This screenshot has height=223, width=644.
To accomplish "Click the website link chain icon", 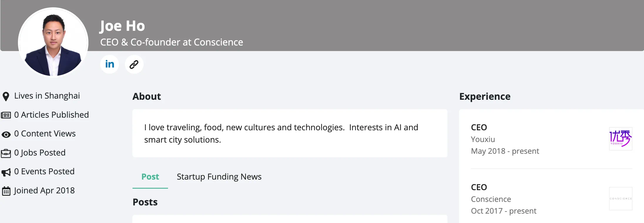I will pos(134,64).
